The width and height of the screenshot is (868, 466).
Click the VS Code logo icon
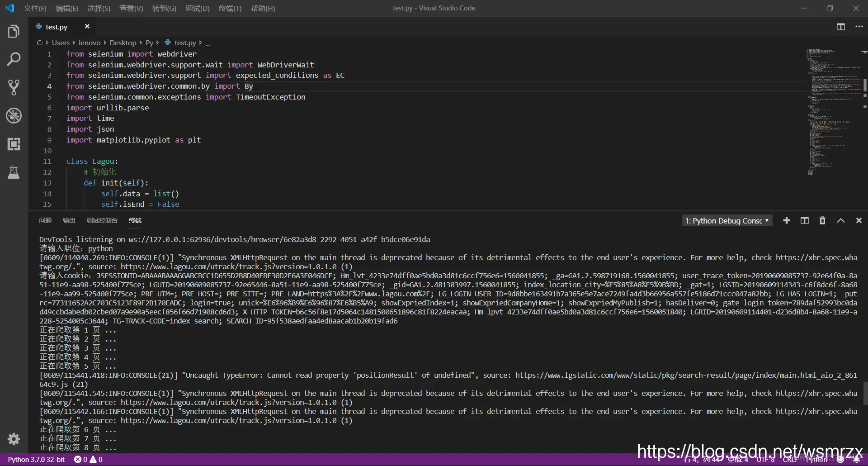click(x=9, y=8)
